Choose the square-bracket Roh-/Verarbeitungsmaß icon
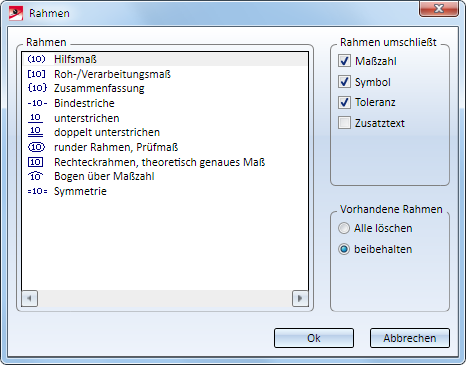The image size is (466, 365). pyautogui.click(x=36, y=74)
